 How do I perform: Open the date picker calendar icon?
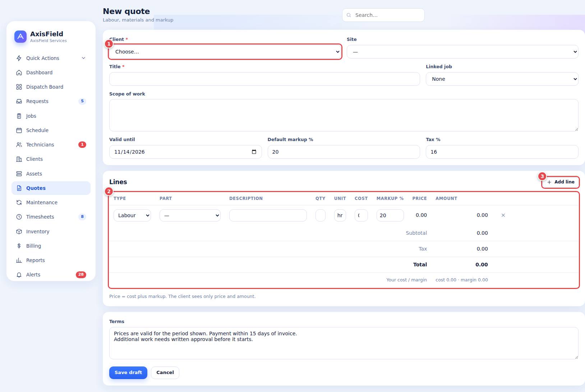[254, 152]
